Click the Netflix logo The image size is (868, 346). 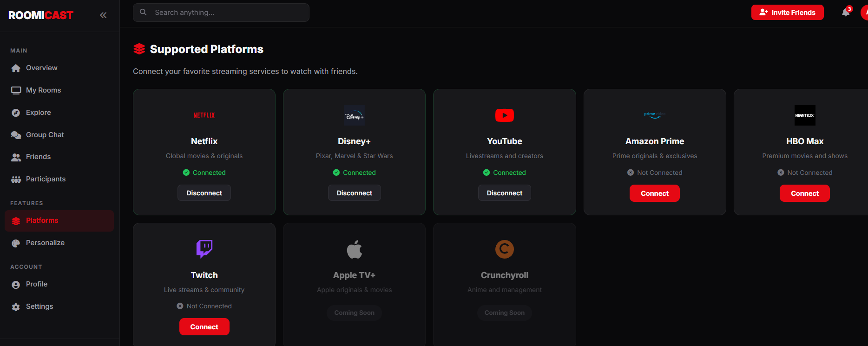(x=204, y=115)
